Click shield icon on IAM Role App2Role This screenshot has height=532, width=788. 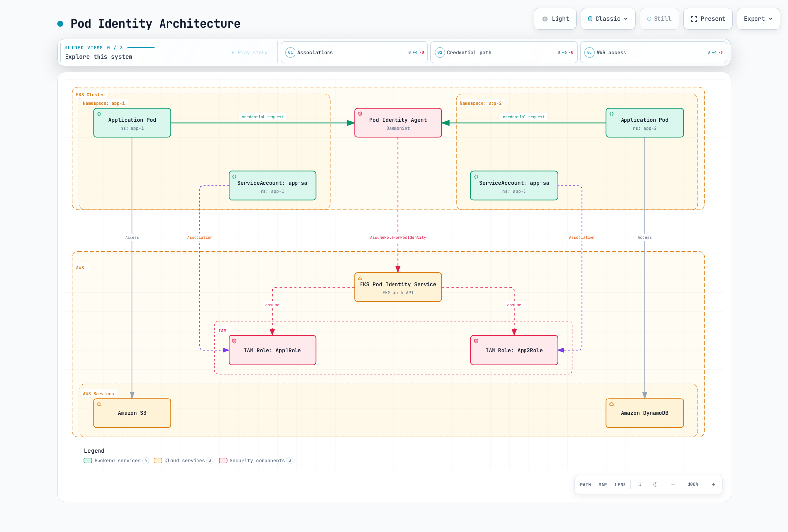point(476,341)
